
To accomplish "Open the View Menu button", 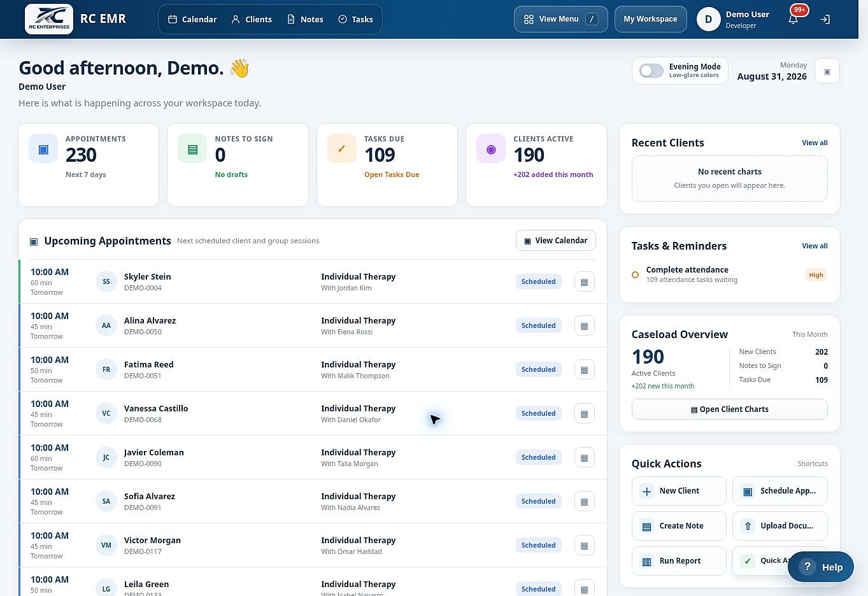I will point(560,19).
